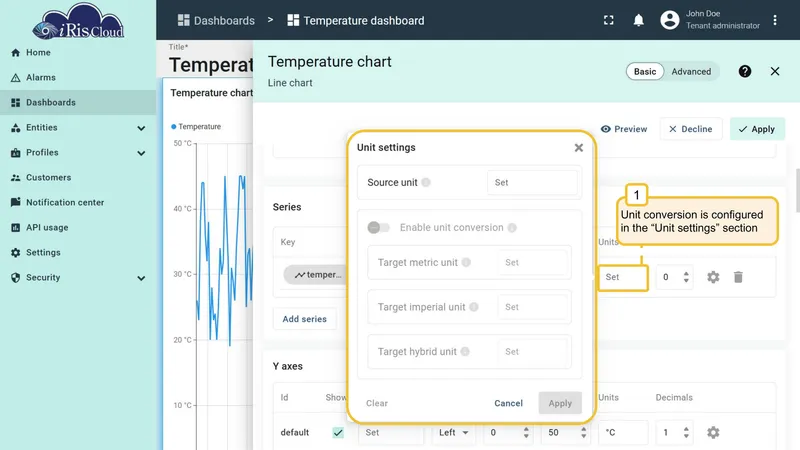Click the Dashboards breadcrumb link
This screenshot has height=450, width=800.
[x=216, y=20]
